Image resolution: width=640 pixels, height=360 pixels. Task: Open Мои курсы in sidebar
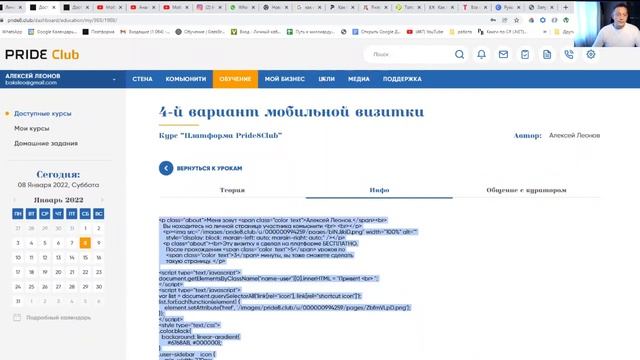(x=32, y=128)
